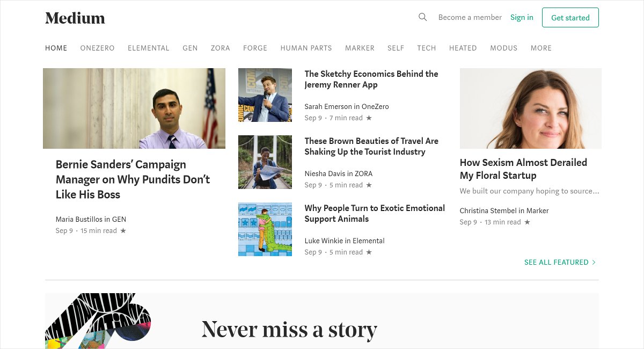The width and height of the screenshot is (644, 349).
Task: Click the See All Featured chevron arrow
Action: pyautogui.click(x=594, y=263)
